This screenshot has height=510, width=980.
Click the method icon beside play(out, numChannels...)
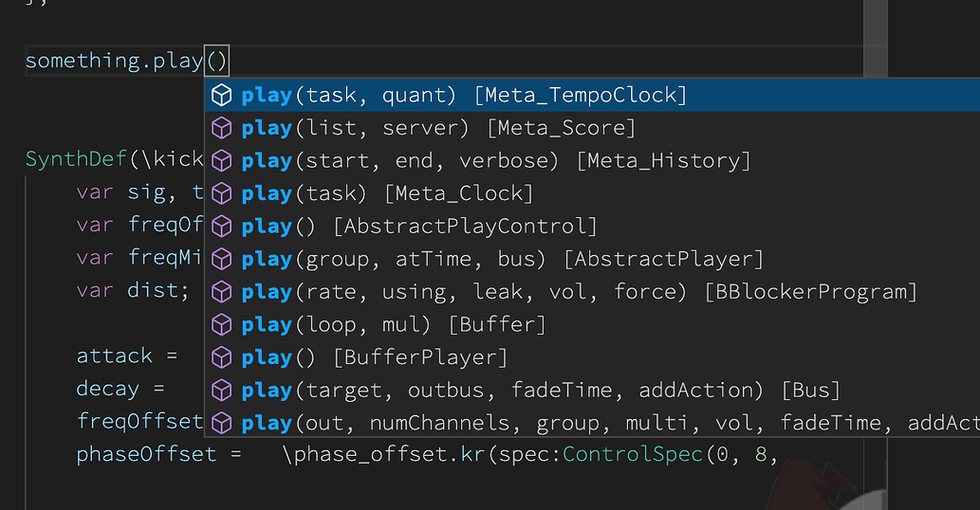(x=222, y=423)
